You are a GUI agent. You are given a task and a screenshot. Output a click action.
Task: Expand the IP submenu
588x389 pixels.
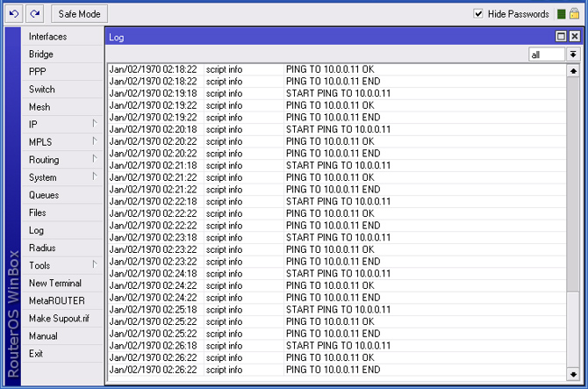[x=61, y=125]
